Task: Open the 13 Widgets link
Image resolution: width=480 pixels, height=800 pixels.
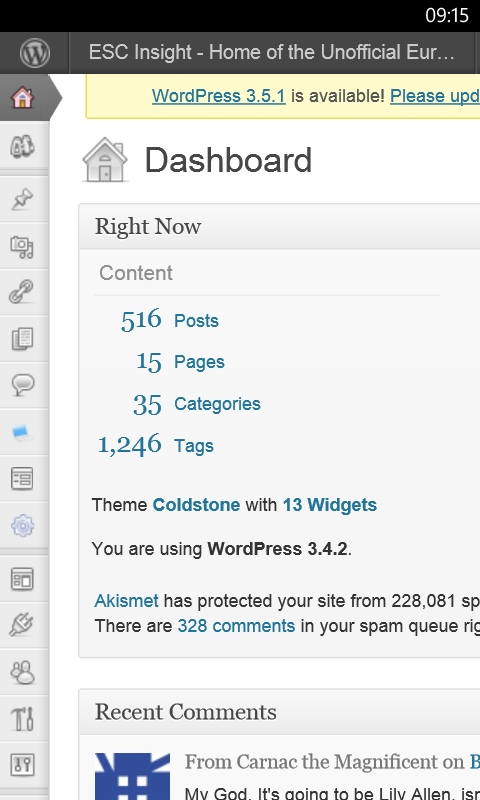Action: pyautogui.click(x=330, y=505)
